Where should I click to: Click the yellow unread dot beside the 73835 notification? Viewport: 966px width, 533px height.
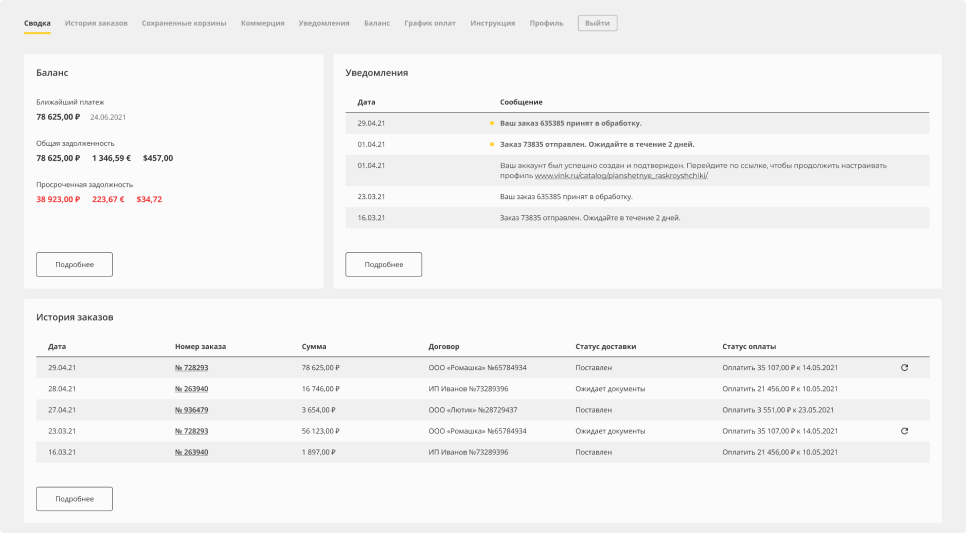[x=491, y=144]
